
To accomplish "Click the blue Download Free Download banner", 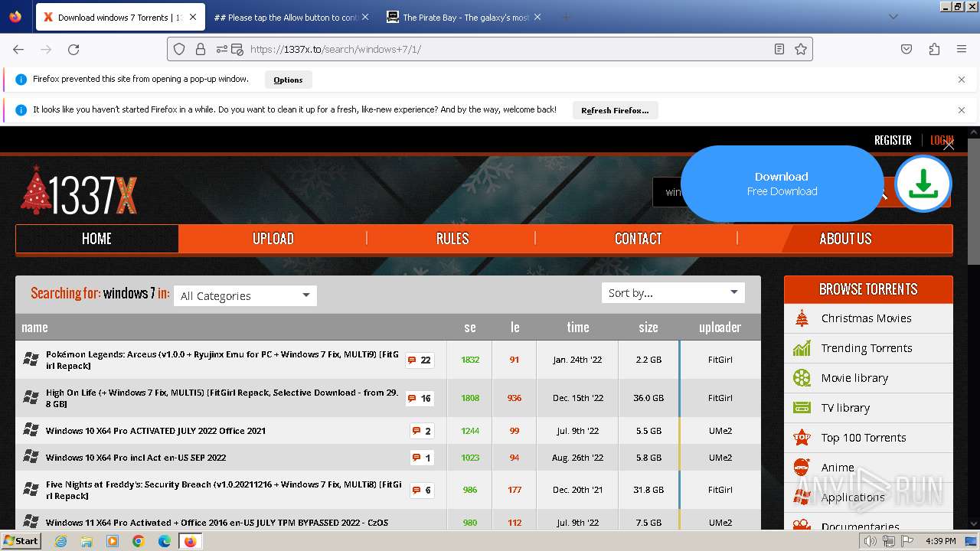I will (x=782, y=184).
